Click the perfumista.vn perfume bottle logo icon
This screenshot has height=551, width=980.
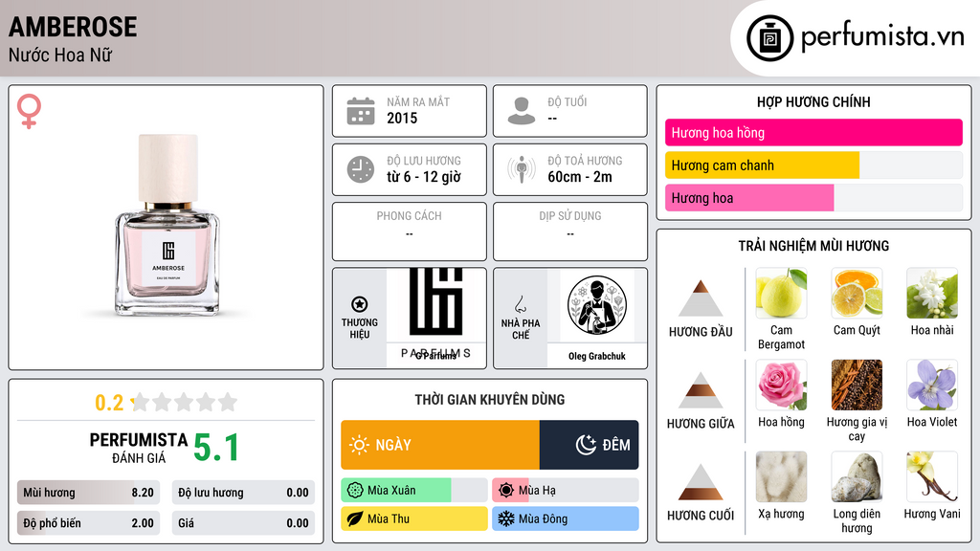coord(769,38)
